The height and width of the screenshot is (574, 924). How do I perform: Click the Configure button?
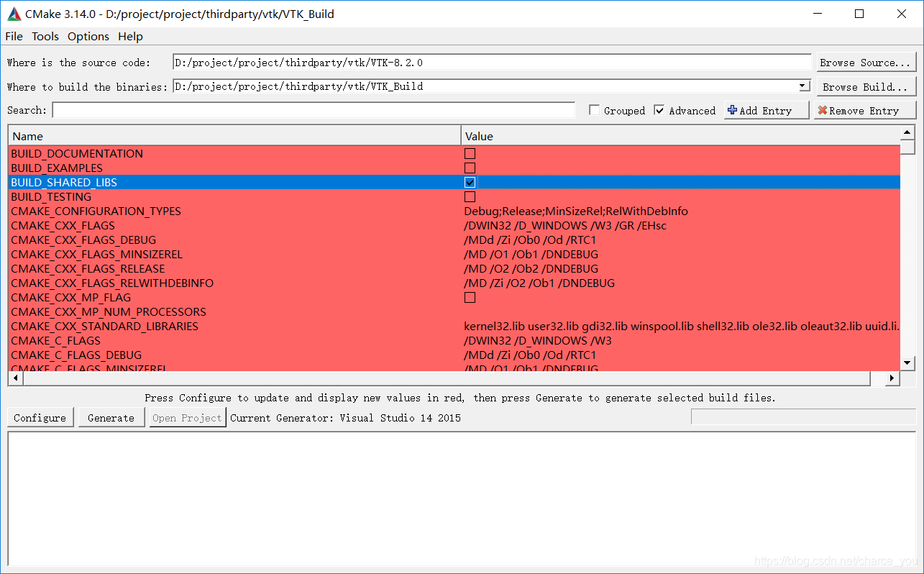coord(40,418)
